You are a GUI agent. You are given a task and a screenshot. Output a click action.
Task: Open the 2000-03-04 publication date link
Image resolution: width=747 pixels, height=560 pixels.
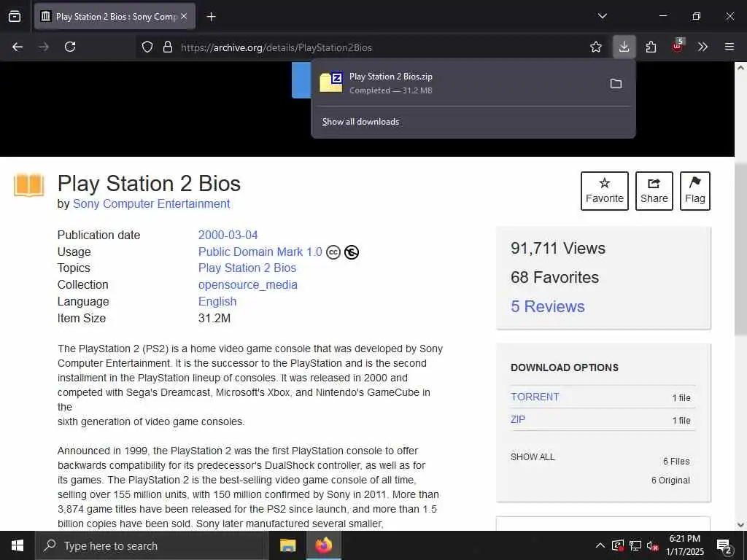coord(228,236)
